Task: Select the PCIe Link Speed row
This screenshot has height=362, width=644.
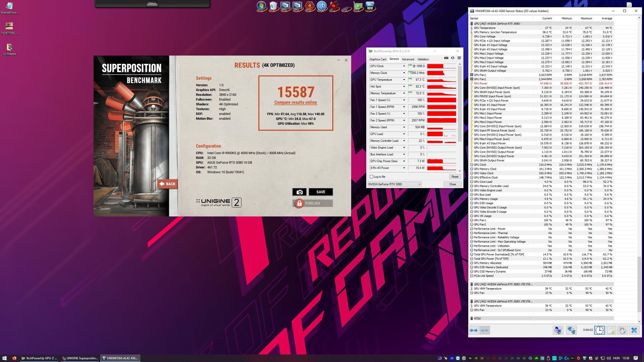Action: [541, 276]
